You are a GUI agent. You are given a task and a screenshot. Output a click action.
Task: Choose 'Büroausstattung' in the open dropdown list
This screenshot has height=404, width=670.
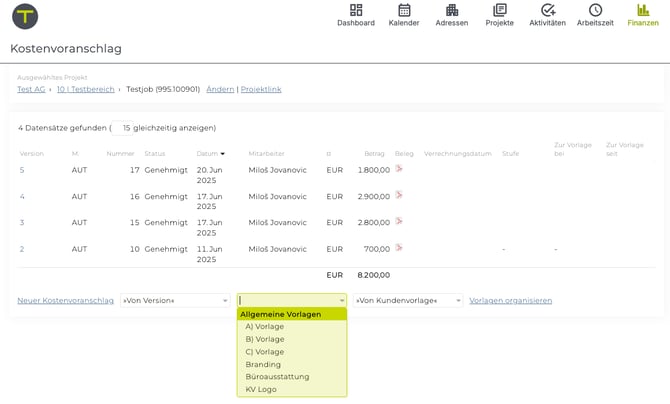pyautogui.click(x=277, y=377)
